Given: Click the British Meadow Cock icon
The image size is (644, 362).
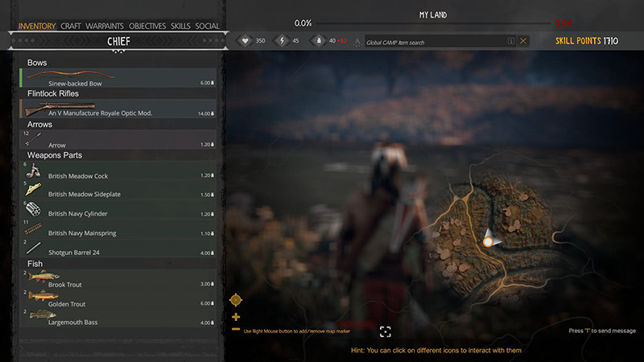Looking at the screenshot, I should (x=33, y=171).
